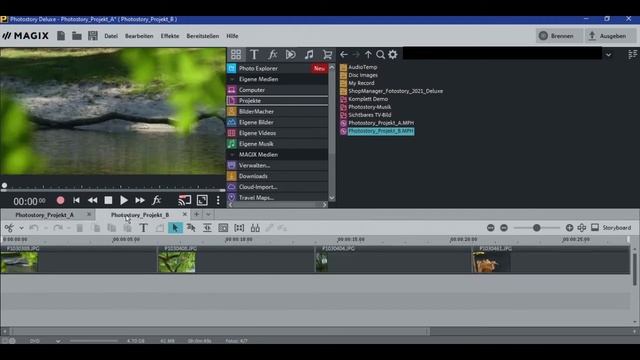Zoom in timeline with the plus button
The width and height of the screenshot is (640, 360).
tap(569, 228)
